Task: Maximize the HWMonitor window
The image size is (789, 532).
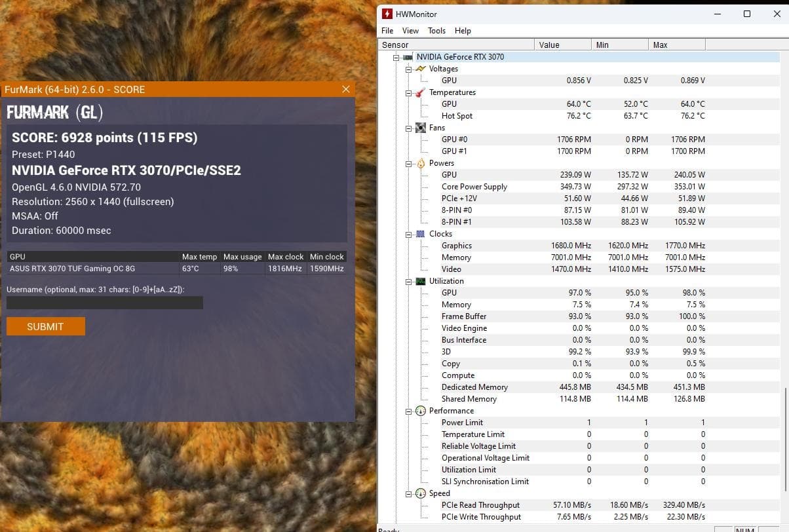Action: point(747,14)
